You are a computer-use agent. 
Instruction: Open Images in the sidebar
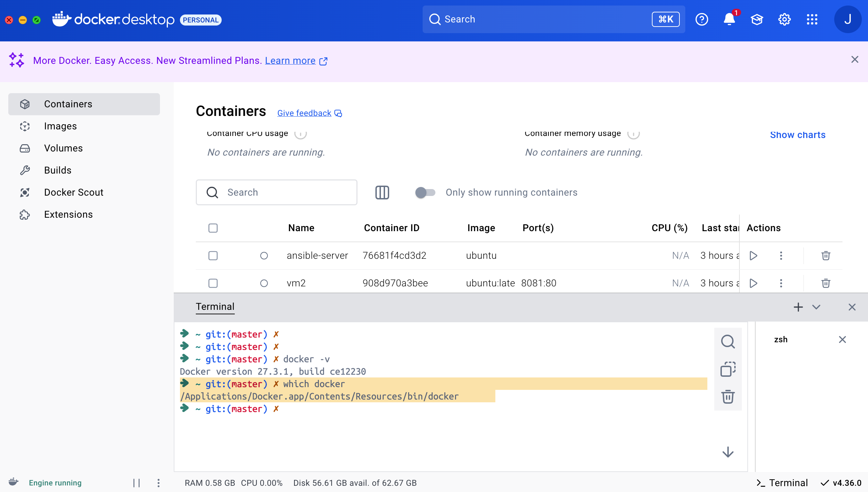coord(60,126)
